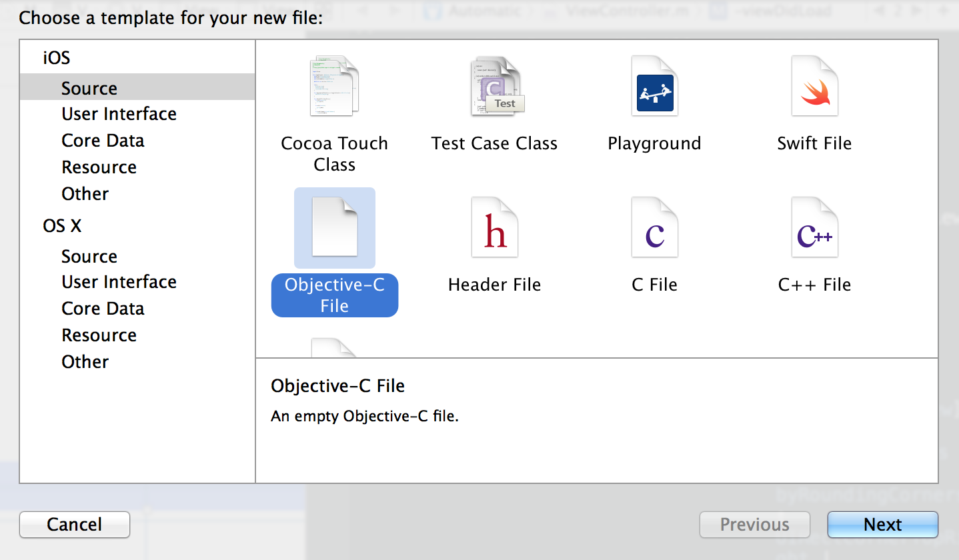Viewport: 959px width, 560px height.
Task: Select the Swift File template icon
Action: coord(815,86)
